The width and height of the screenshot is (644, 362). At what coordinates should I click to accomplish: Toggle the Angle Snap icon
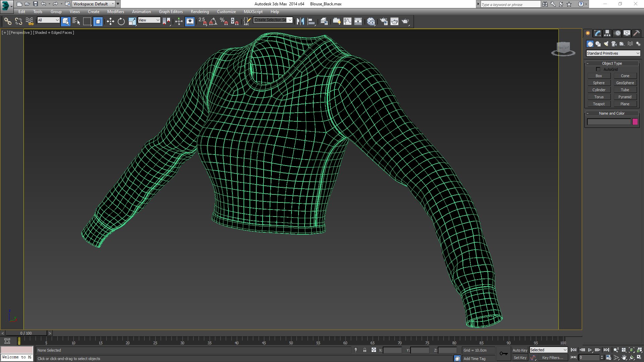click(213, 21)
